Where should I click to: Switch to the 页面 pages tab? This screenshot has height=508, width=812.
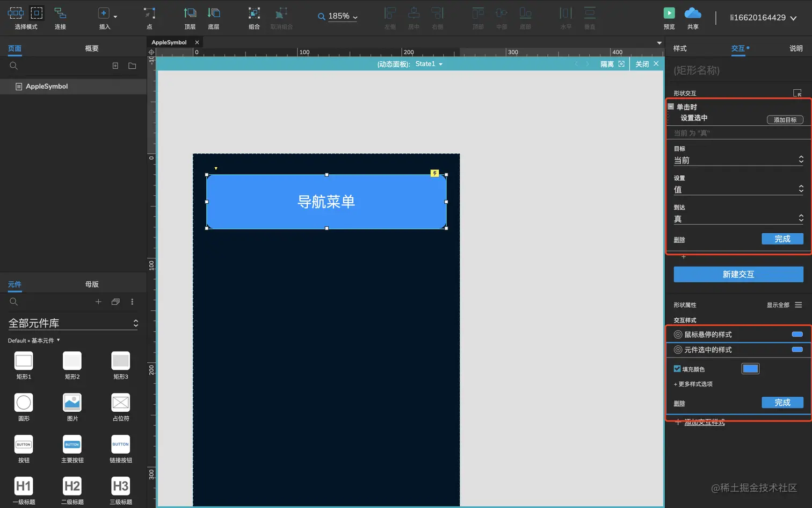click(x=15, y=48)
